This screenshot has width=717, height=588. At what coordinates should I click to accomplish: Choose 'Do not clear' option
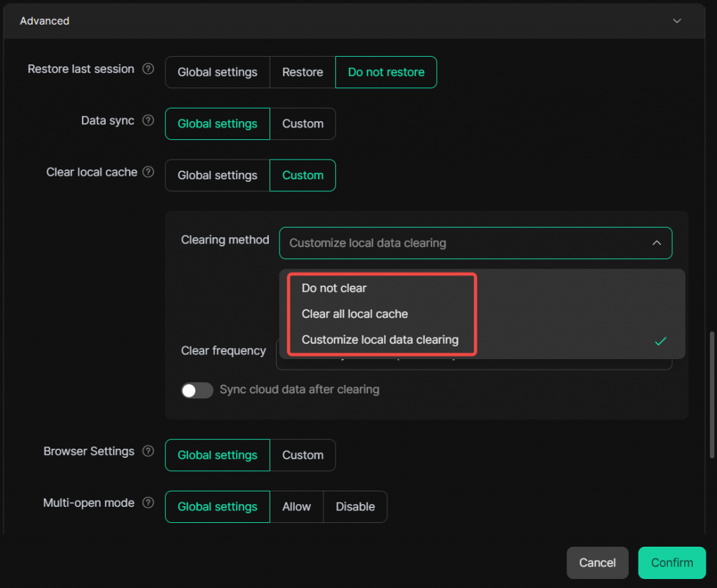tap(334, 288)
